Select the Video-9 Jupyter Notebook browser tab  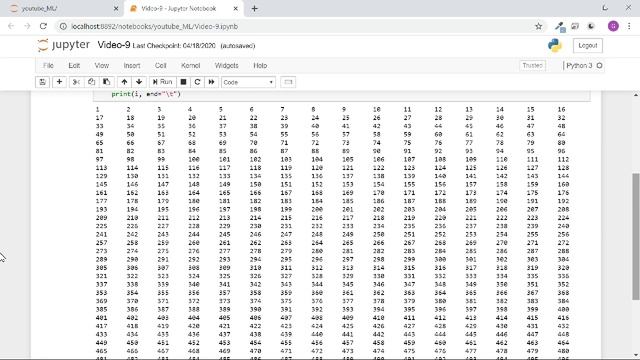[x=180, y=9]
